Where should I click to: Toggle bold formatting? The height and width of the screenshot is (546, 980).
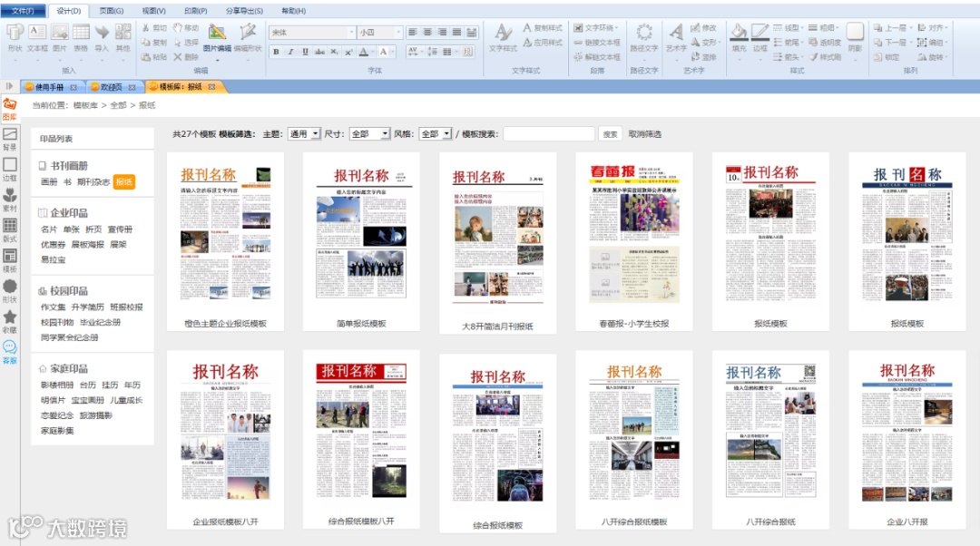tap(276, 52)
